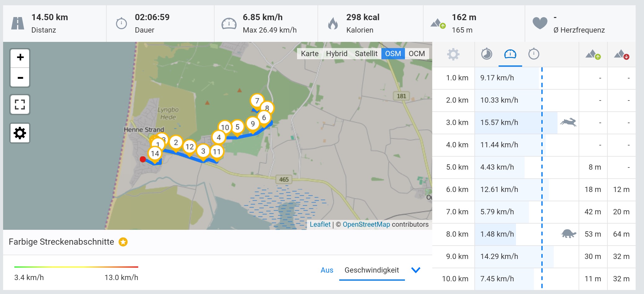
Task: Open the Geschwindigkeit selection field
Action: [372, 270]
